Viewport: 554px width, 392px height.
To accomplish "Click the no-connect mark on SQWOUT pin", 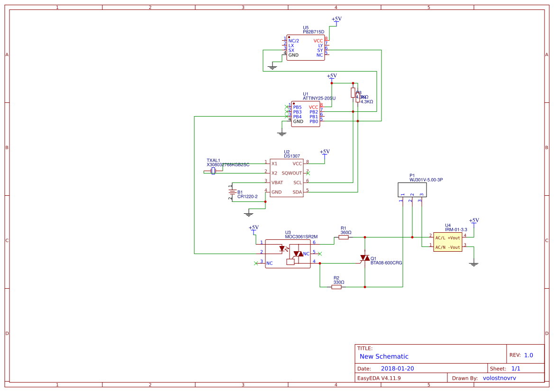I will coord(308,173).
